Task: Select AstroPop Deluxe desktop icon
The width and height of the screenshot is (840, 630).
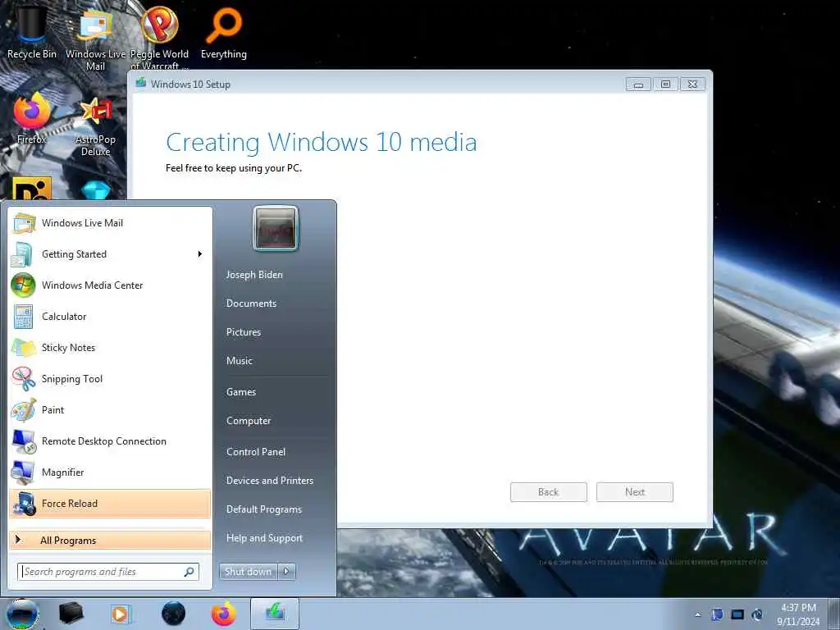Action: tap(95, 126)
